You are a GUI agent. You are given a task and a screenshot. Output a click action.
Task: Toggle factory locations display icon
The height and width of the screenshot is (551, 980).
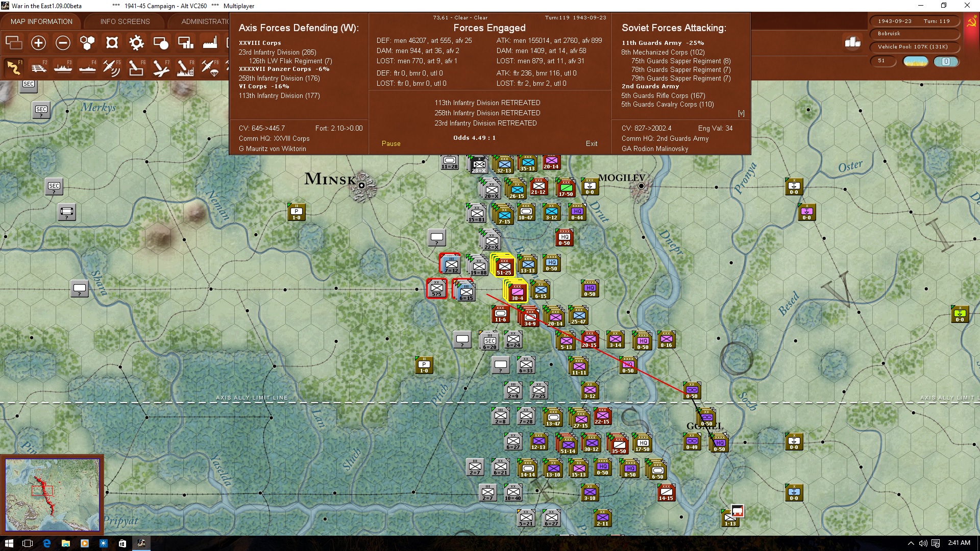(x=209, y=43)
